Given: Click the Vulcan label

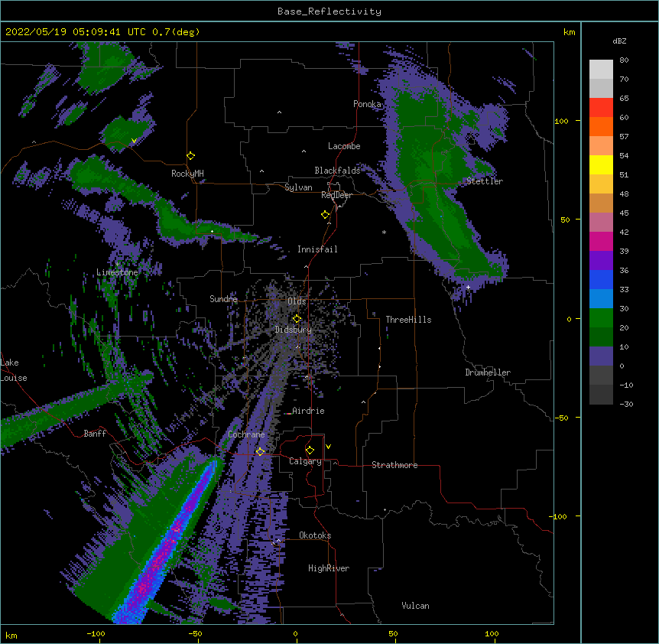Looking at the screenshot, I should (415, 606).
